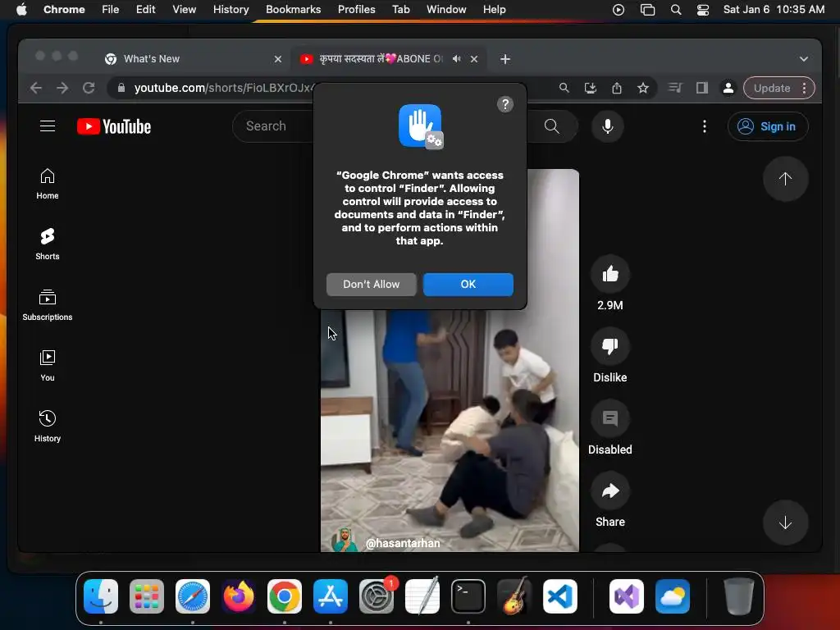This screenshot has width=840, height=630.
Task: Launch Visual Studio Code from Dock
Action: click(559, 596)
